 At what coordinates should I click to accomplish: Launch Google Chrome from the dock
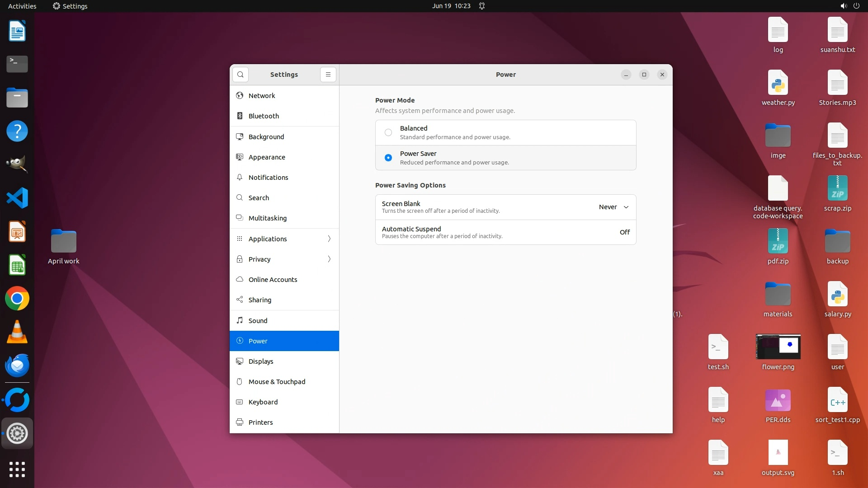coord(17,299)
